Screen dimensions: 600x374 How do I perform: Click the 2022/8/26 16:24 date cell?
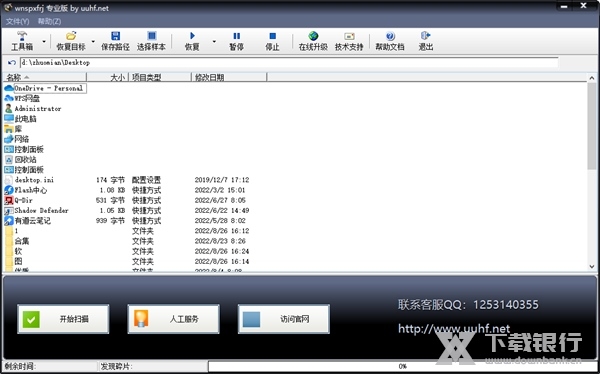click(222, 252)
